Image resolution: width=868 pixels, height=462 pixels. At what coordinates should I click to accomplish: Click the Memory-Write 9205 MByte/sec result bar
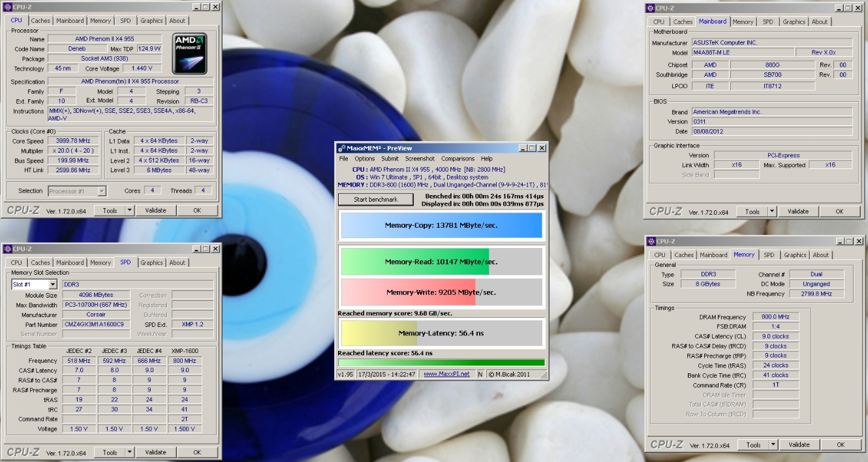click(441, 292)
